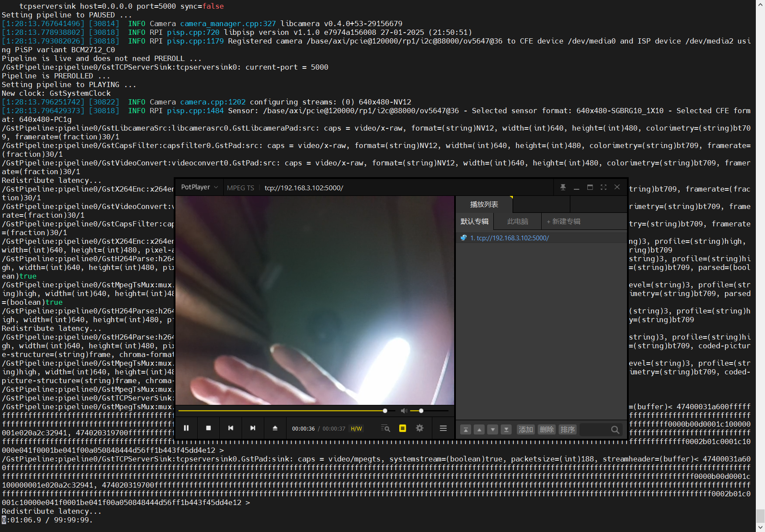
Task: Select the 播放列表 panel tab
Action: point(483,204)
